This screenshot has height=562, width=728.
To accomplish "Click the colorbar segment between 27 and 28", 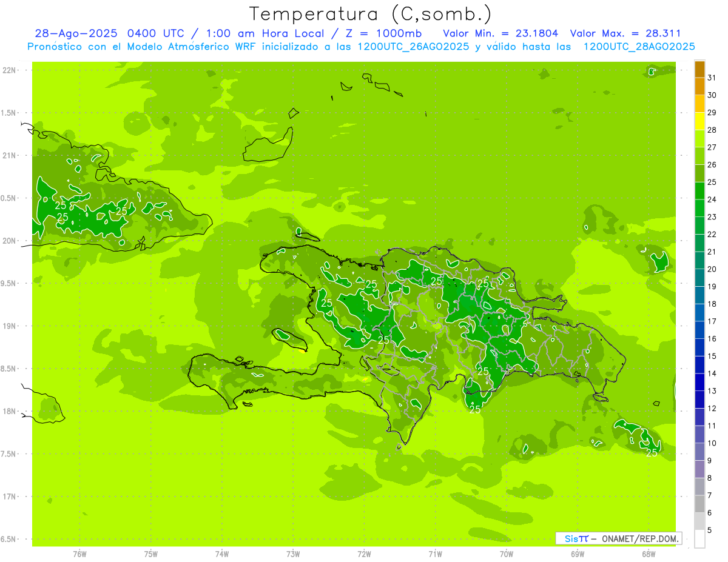I will [x=699, y=139].
